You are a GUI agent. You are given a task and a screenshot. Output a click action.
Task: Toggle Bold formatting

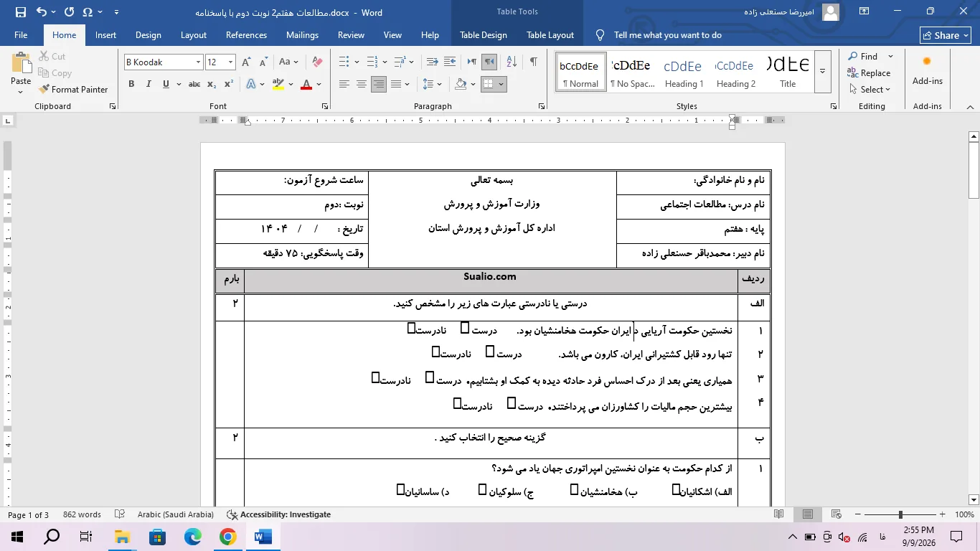tap(131, 84)
